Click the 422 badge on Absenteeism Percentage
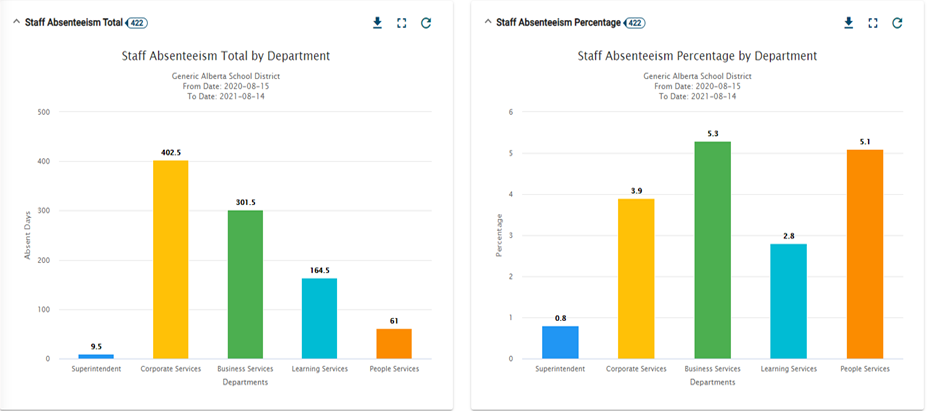 click(635, 22)
